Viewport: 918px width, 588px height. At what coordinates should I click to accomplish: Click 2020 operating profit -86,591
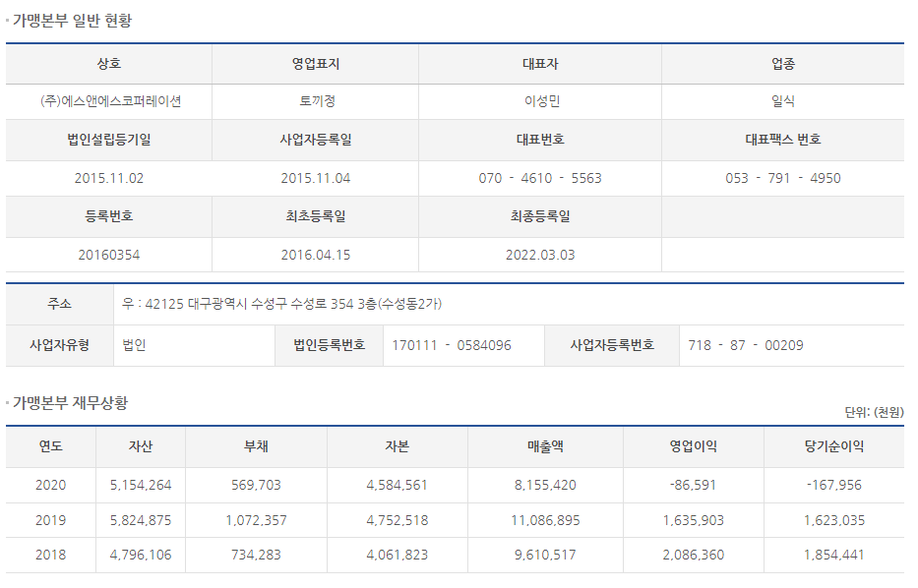point(694,485)
